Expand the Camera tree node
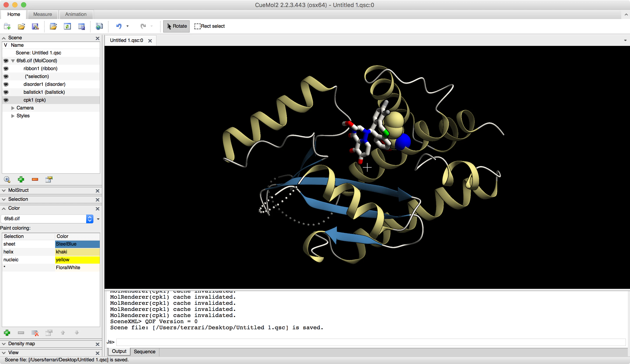The height and width of the screenshot is (364, 630). click(x=13, y=108)
